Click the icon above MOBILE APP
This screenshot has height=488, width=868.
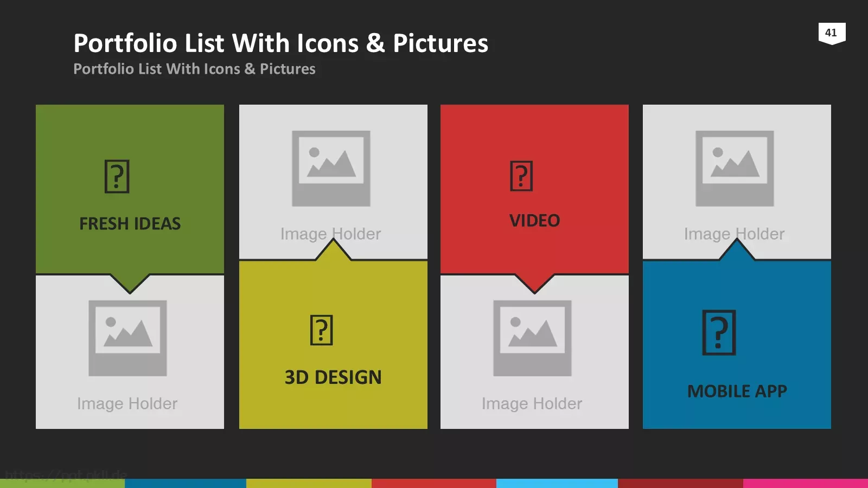719,332
